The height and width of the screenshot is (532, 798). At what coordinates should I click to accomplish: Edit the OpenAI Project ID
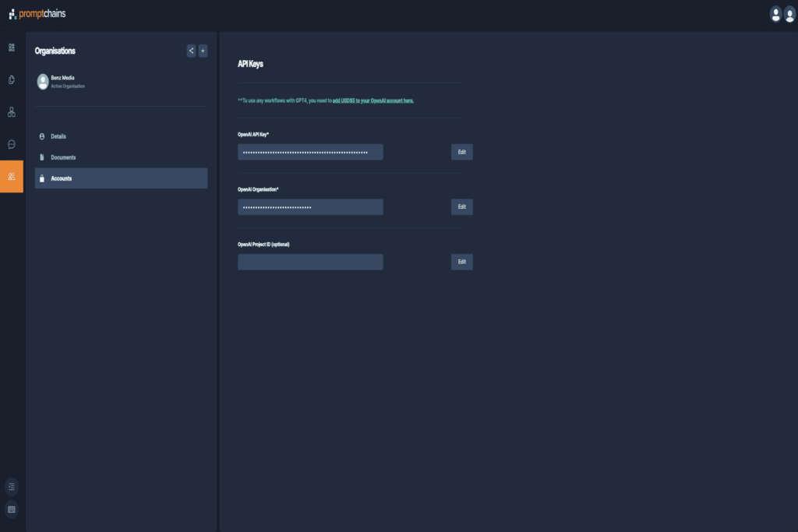pos(461,262)
